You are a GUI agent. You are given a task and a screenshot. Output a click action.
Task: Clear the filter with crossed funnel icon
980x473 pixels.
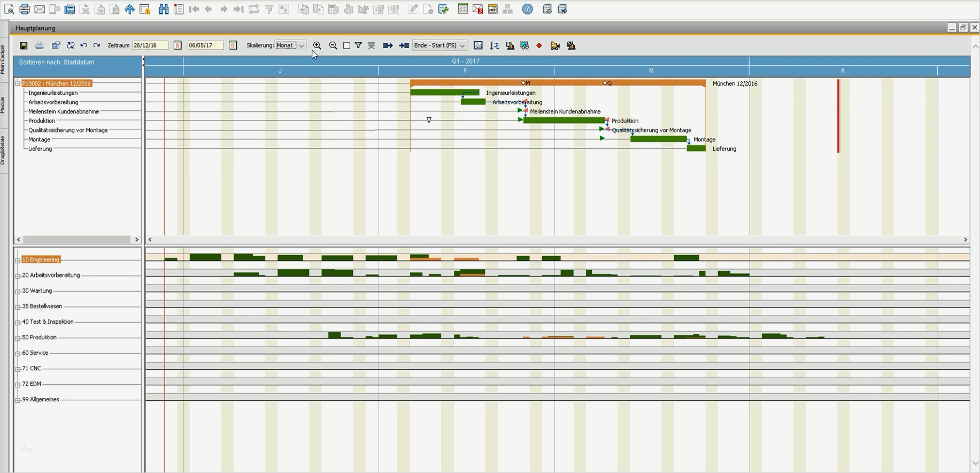coord(372,45)
